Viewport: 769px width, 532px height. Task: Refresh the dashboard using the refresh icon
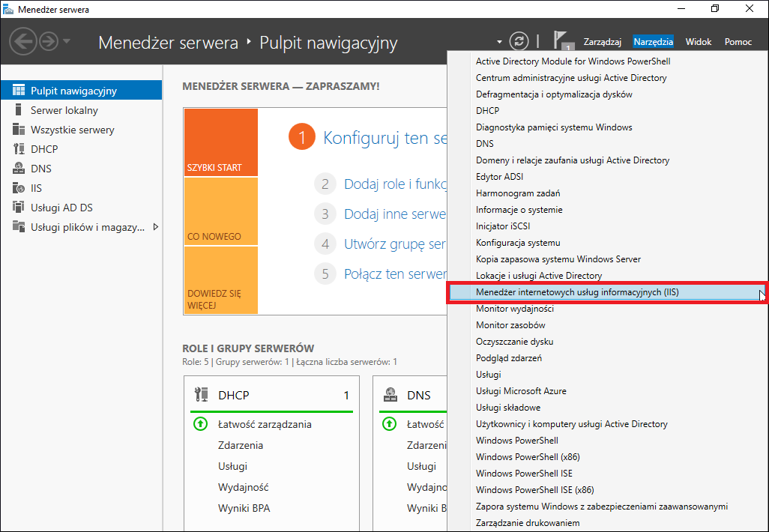click(x=519, y=41)
